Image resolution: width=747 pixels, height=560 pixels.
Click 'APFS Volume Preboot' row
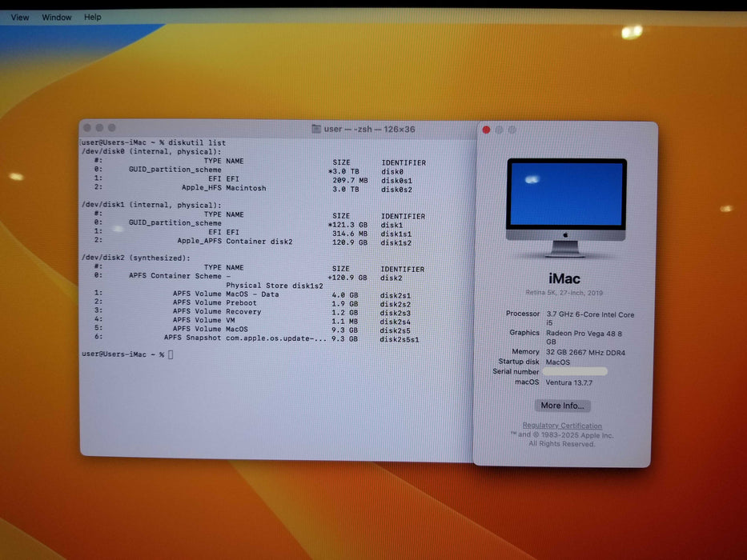coord(252,303)
